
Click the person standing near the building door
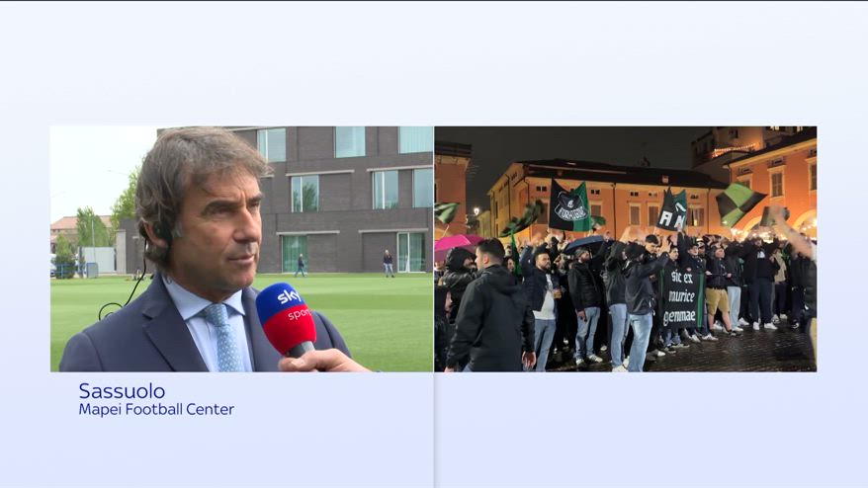coord(389,264)
